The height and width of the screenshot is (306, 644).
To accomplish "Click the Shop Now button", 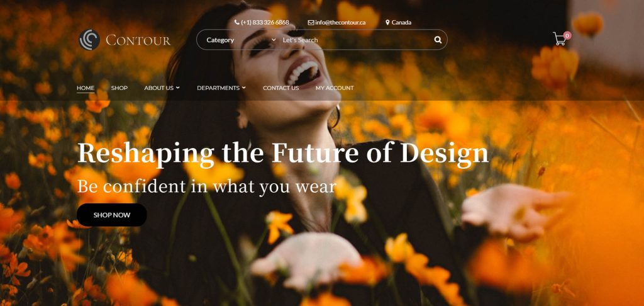I will coord(112,215).
